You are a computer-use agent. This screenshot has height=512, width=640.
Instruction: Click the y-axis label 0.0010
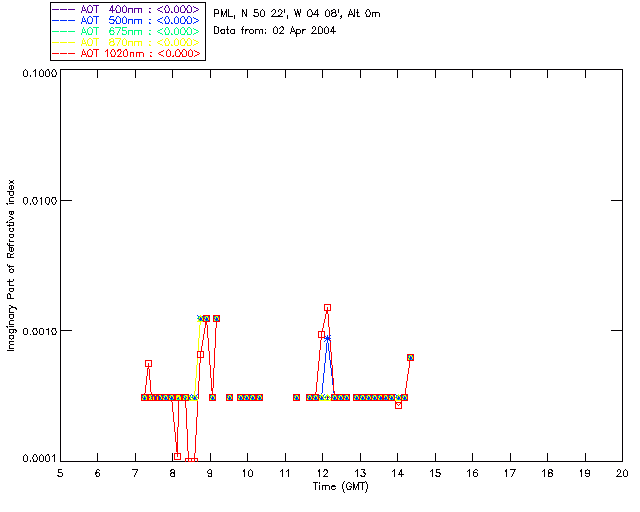point(40,331)
